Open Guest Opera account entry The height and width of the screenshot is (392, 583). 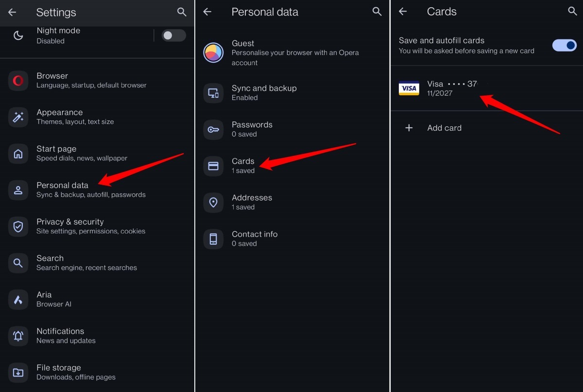click(x=292, y=52)
